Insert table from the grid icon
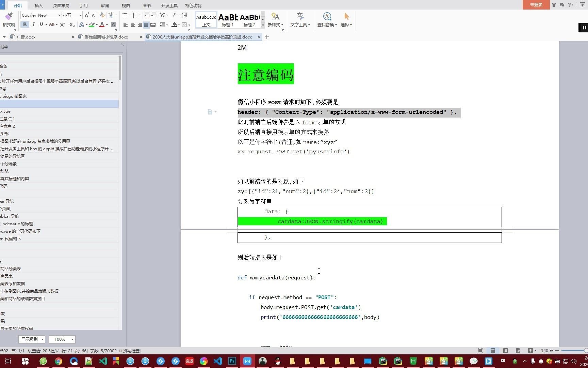Viewport: 588px width, 368px height. (185, 15)
